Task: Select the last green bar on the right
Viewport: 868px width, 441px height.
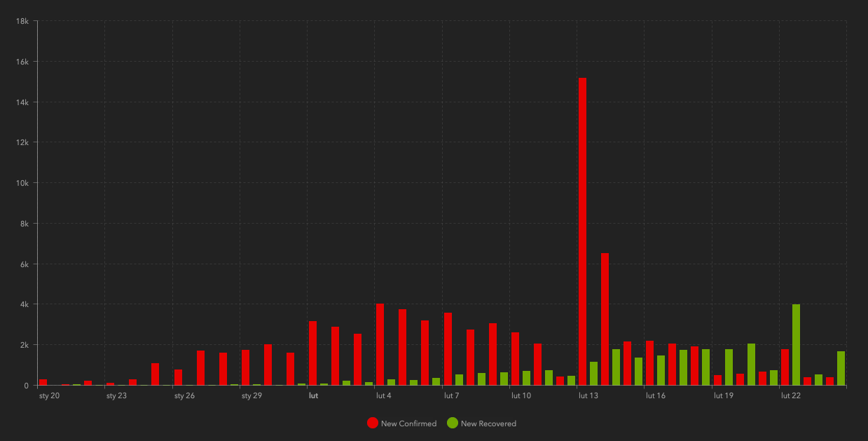Action: click(841, 368)
